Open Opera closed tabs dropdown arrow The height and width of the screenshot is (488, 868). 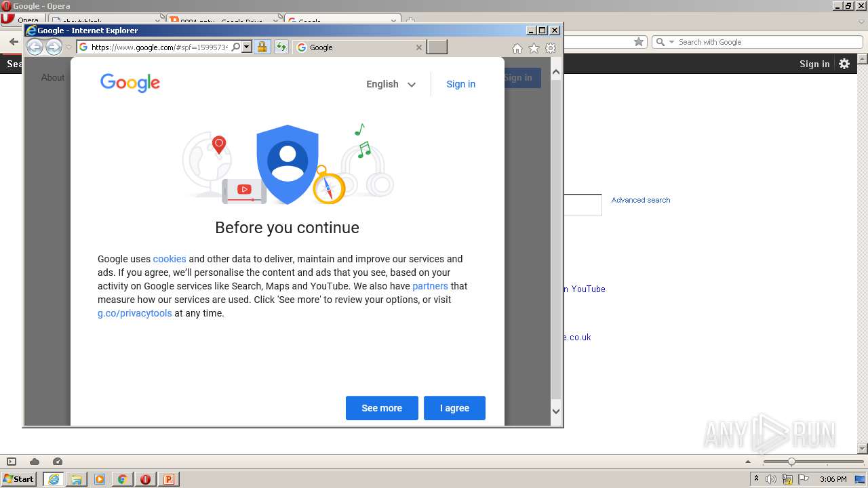point(861,21)
